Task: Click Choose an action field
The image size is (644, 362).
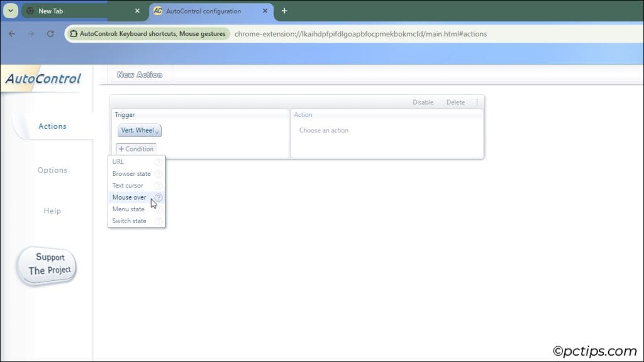Action: tap(324, 131)
